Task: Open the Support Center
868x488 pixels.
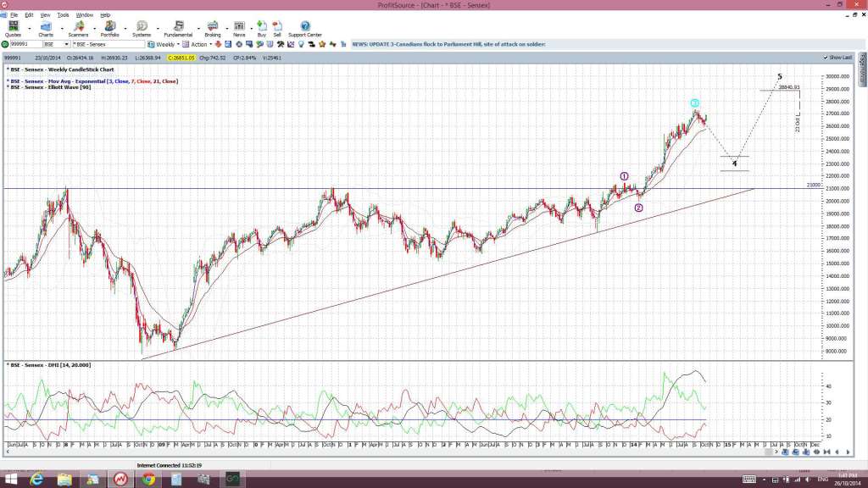Action: [x=305, y=29]
